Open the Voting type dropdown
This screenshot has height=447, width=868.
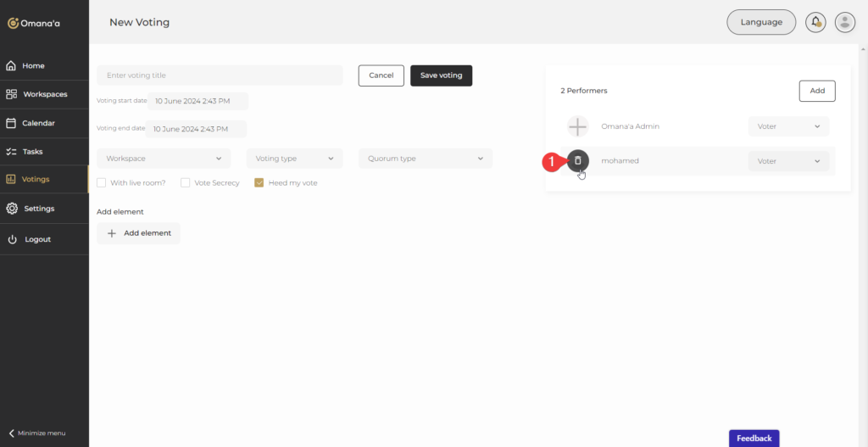coord(294,159)
